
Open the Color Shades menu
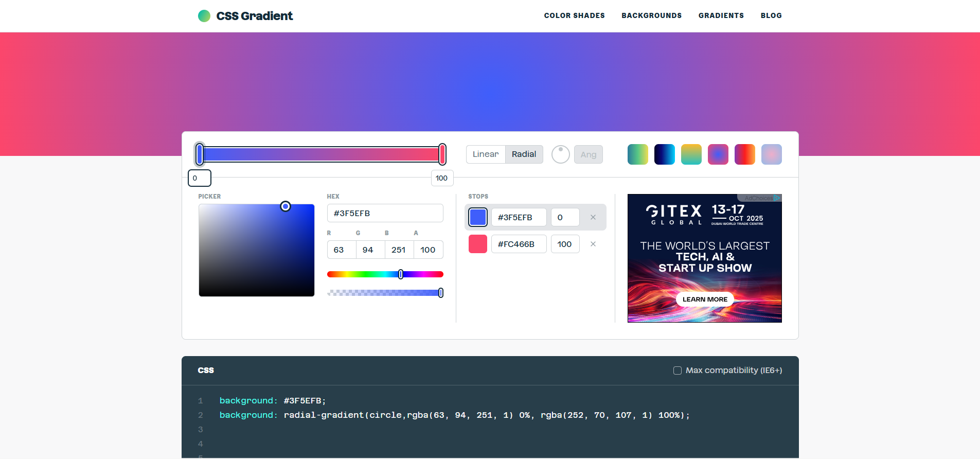click(x=574, y=15)
